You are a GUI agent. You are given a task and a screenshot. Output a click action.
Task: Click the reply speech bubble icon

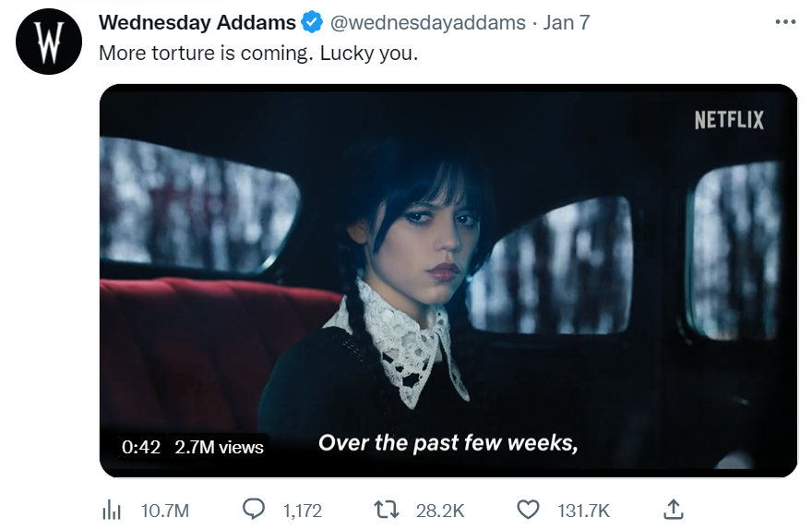tap(254, 510)
